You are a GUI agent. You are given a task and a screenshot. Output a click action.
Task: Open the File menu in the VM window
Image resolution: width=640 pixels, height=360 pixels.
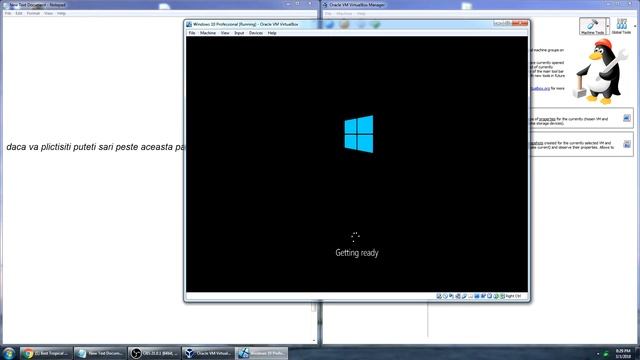[x=192, y=33]
